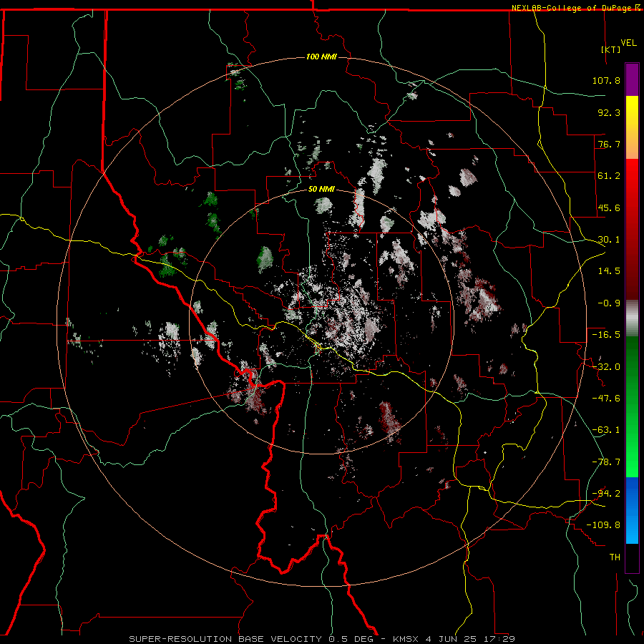Click the 50 NMI range ring label
The image size is (644, 644).
(x=321, y=189)
